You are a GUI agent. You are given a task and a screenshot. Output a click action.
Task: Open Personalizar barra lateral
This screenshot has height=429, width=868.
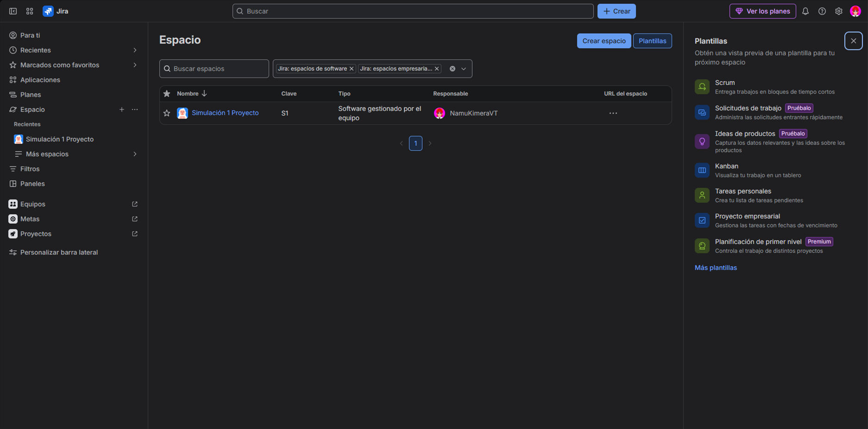point(74,252)
